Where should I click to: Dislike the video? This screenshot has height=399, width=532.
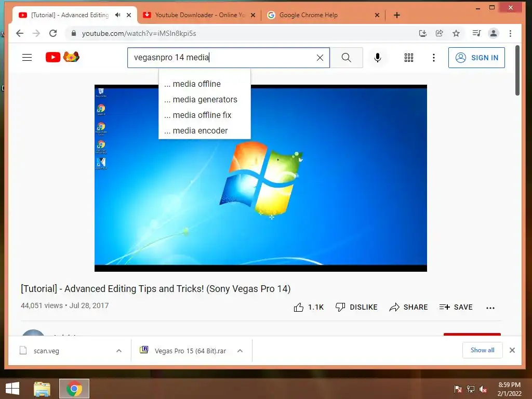(356, 307)
